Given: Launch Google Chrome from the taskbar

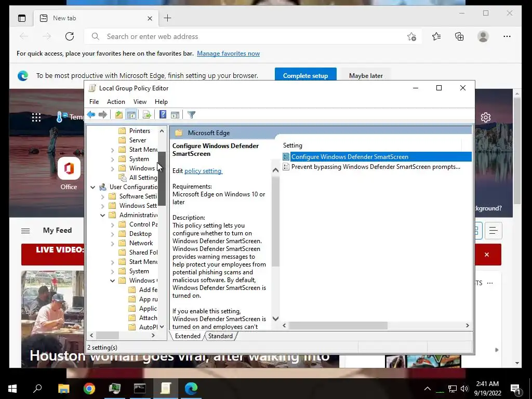Looking at the screenshot, I should [89, 388].
